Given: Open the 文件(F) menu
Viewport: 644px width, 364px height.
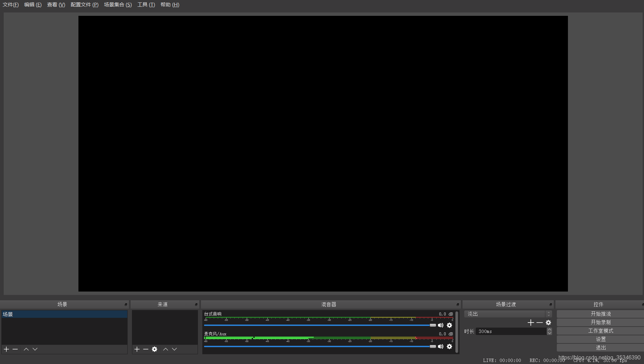Looking at the screenshot, I should (11, 5).
